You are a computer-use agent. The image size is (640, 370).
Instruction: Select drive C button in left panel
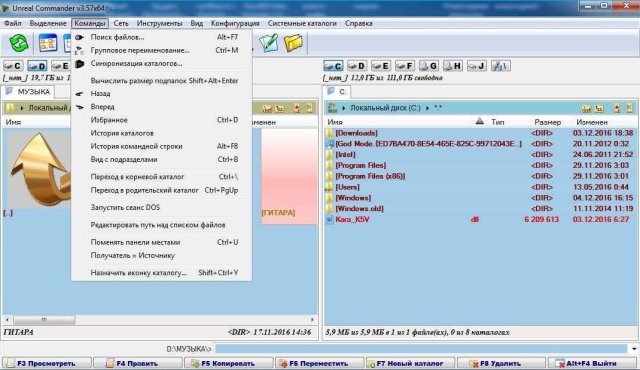tap(13, 66)
